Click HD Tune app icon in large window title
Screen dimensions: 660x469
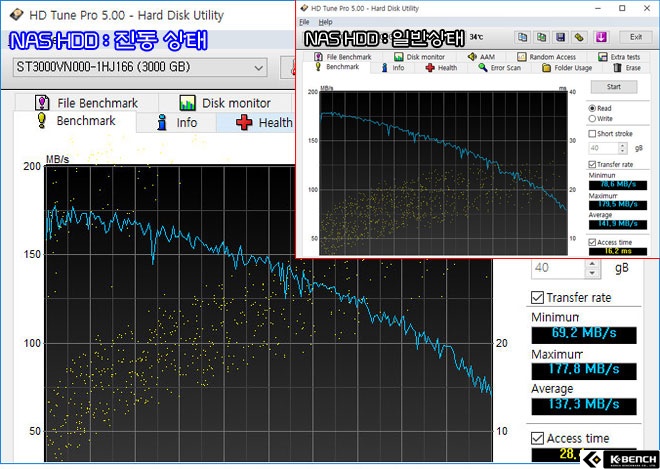[17, 15]
